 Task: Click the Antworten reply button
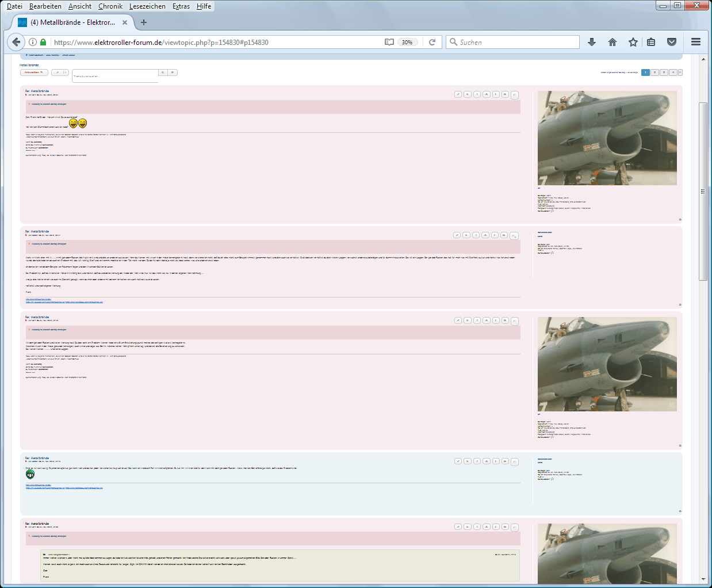(x=34, y=72)
